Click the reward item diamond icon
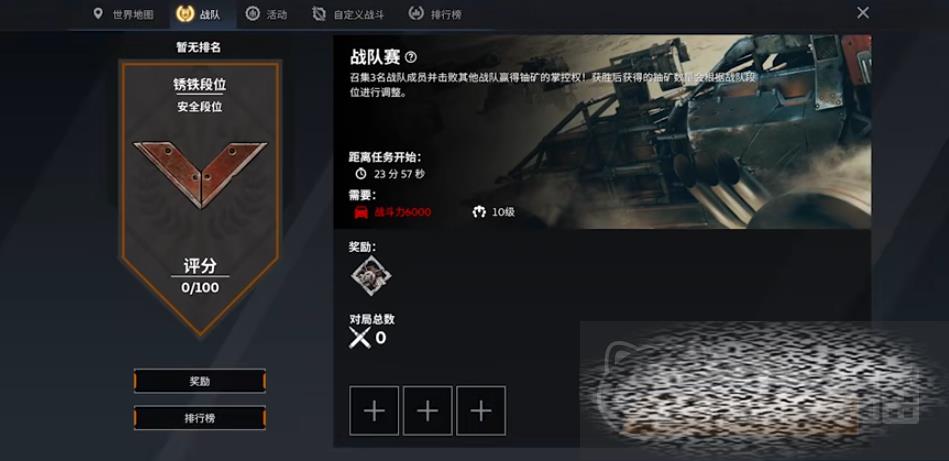The image size is (949, 461). click(x=371, y=276)
